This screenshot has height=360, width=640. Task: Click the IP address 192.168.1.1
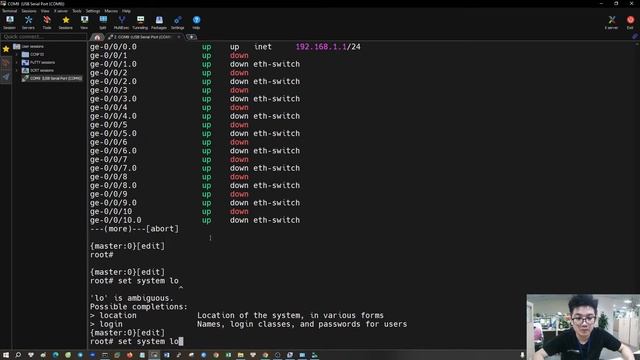point(321,47)
